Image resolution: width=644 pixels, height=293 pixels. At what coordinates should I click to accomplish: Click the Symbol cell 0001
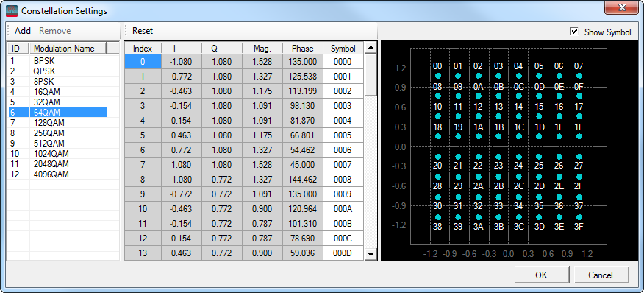pyautogui.click(x=343, y=77)
